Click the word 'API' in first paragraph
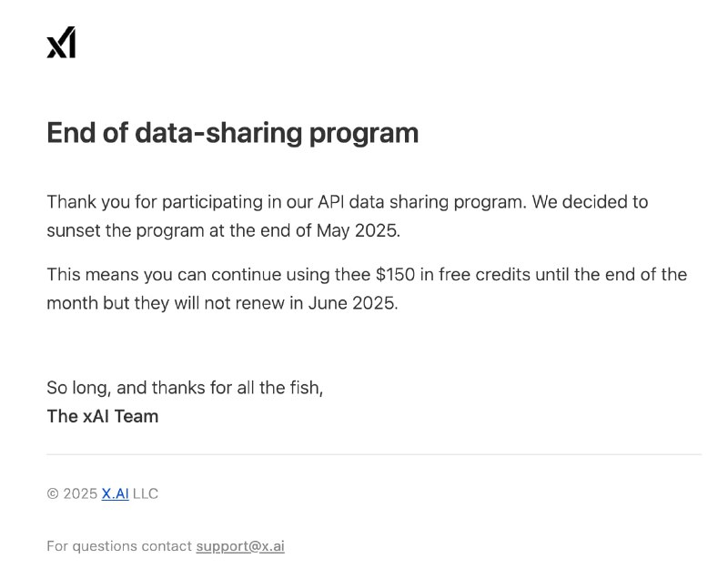The image size is (728, 579). coord(330,202)
